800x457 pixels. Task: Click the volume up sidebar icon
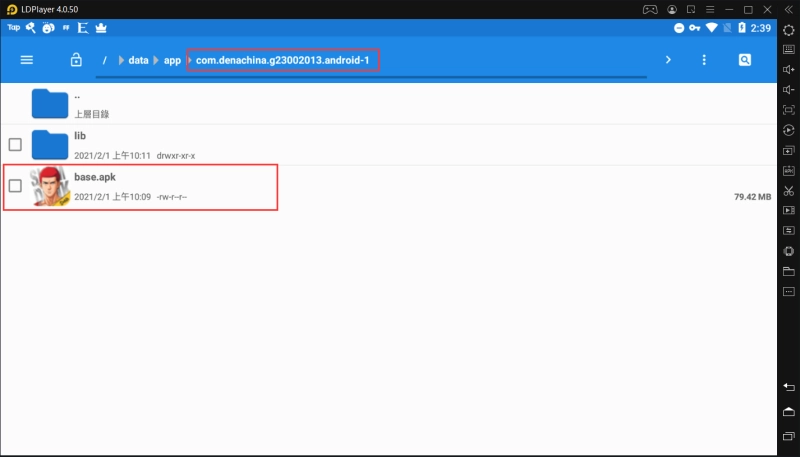pos(788,69)
